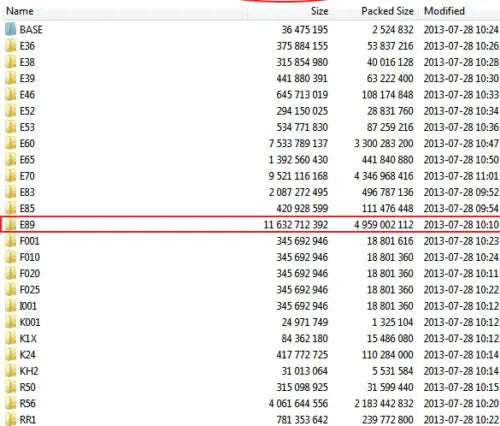Click the R56 folder name
The image size is (500, 426).
27,403
